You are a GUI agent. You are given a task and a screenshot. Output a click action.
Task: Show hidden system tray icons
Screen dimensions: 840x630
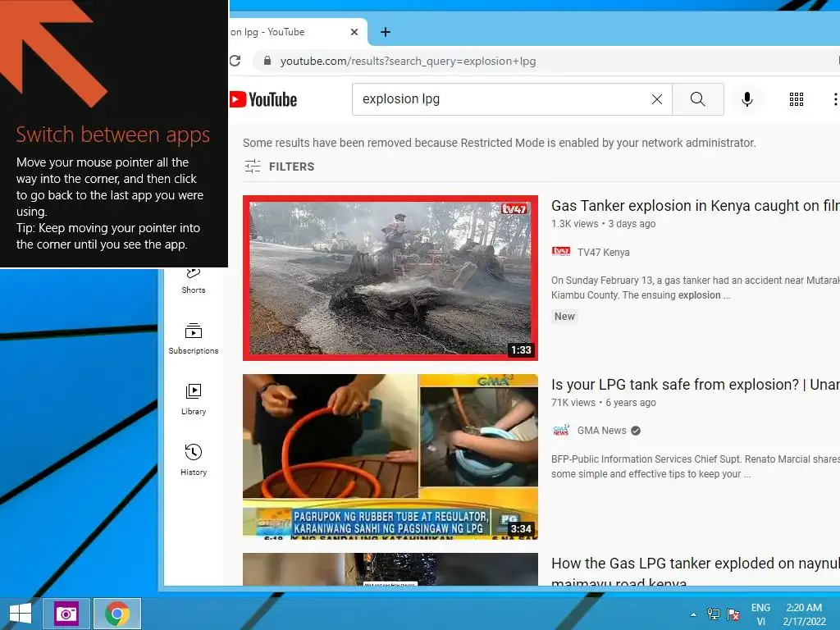694,614
